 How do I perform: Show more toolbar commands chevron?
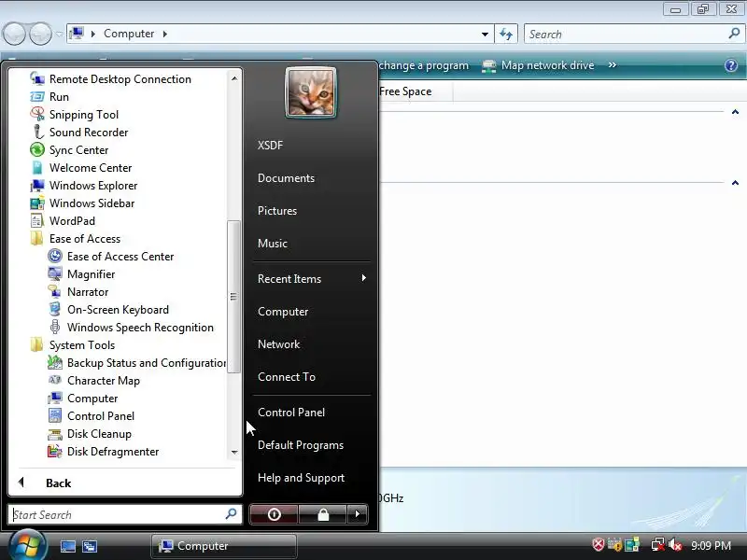click(x=613, y=64)
